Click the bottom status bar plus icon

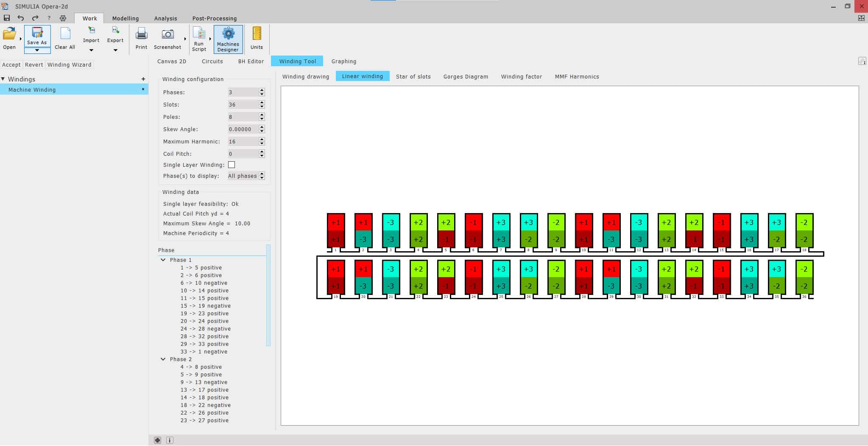[157, 440]
